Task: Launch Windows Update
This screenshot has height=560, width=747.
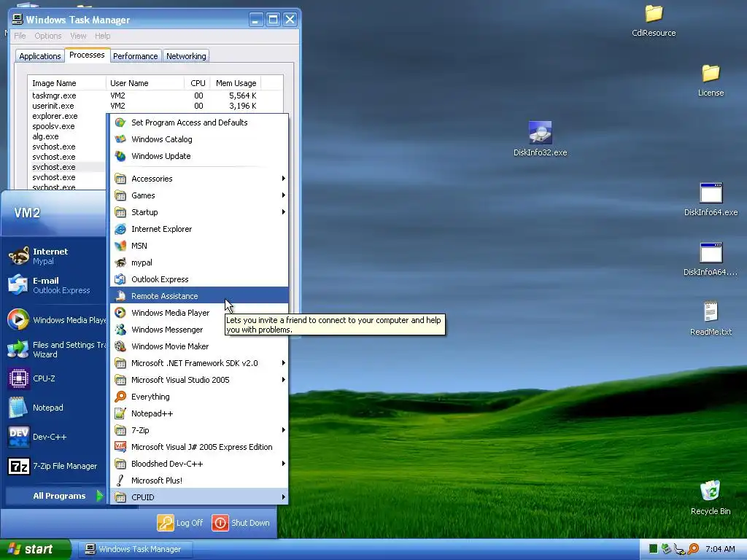Action: pos(199,156)
